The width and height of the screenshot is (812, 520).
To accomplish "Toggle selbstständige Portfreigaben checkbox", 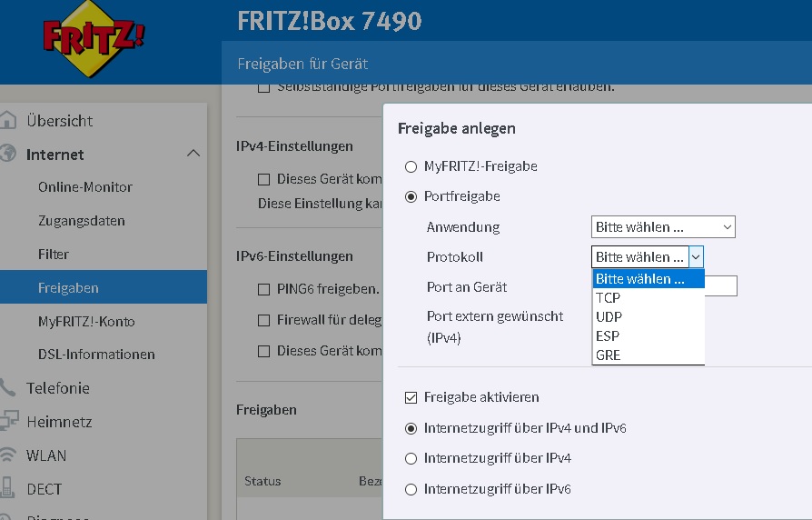I will 263,87.
